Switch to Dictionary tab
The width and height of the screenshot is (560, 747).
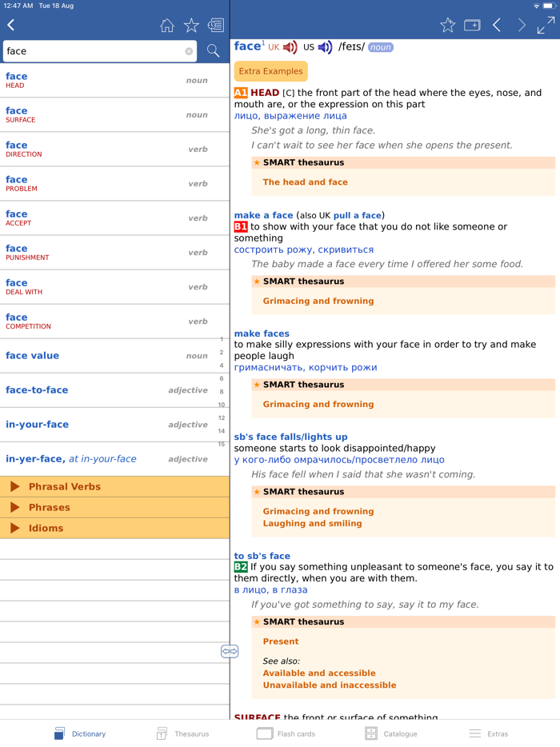tap(80, 733)
